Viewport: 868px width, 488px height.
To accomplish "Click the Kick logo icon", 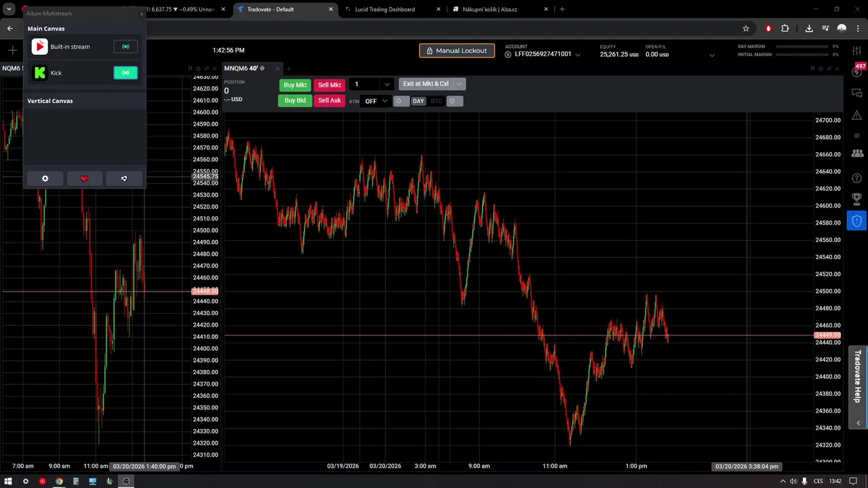I will click(x=39, y=73).
